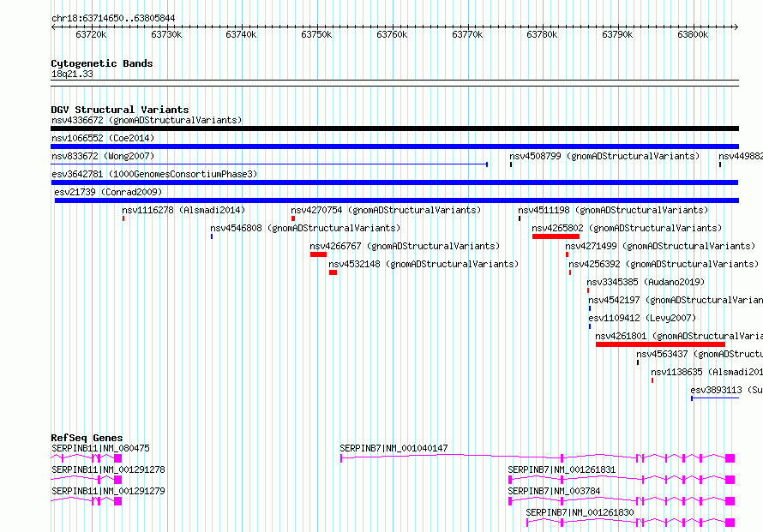Select nsv4546808 gnomAD variant label
This screenshot has width=763, height=532.
(x=305, y=228)
